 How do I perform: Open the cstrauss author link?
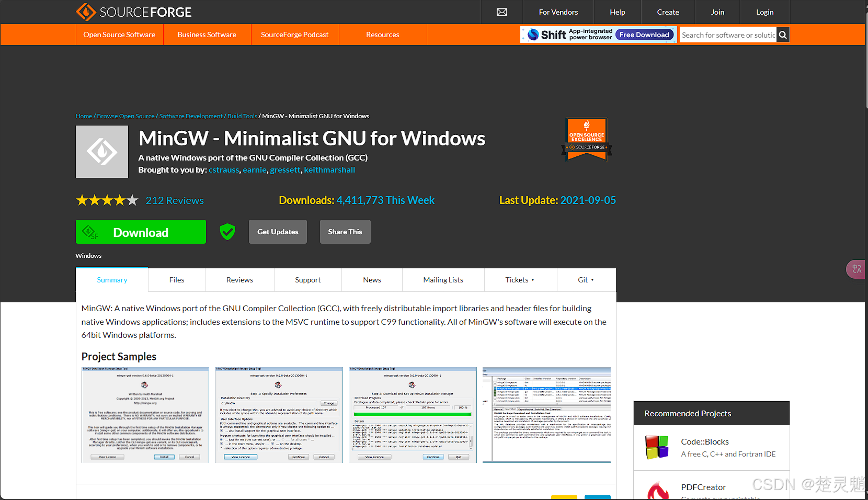224,170
